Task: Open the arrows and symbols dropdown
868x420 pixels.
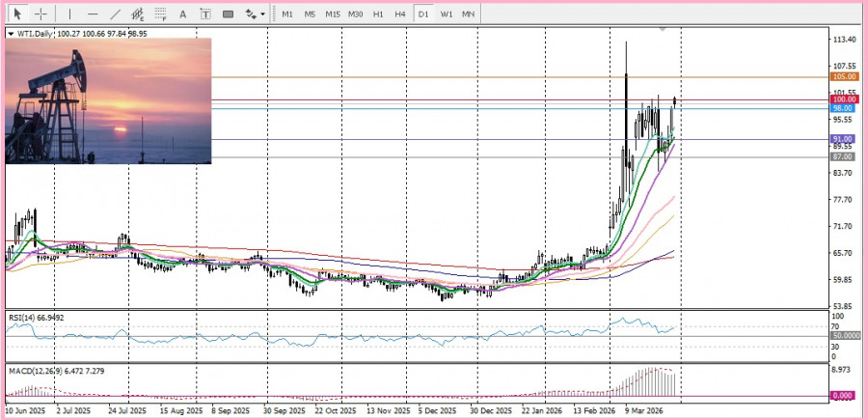Action: point(255,14)
